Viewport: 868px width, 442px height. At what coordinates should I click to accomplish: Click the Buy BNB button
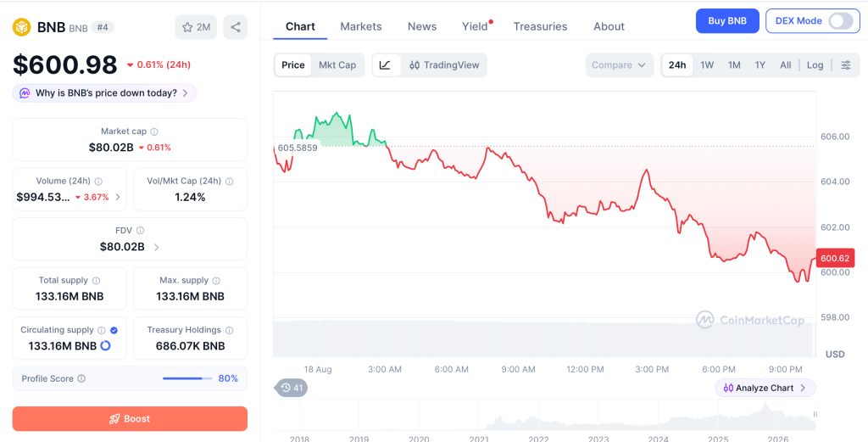click(727, 21)
